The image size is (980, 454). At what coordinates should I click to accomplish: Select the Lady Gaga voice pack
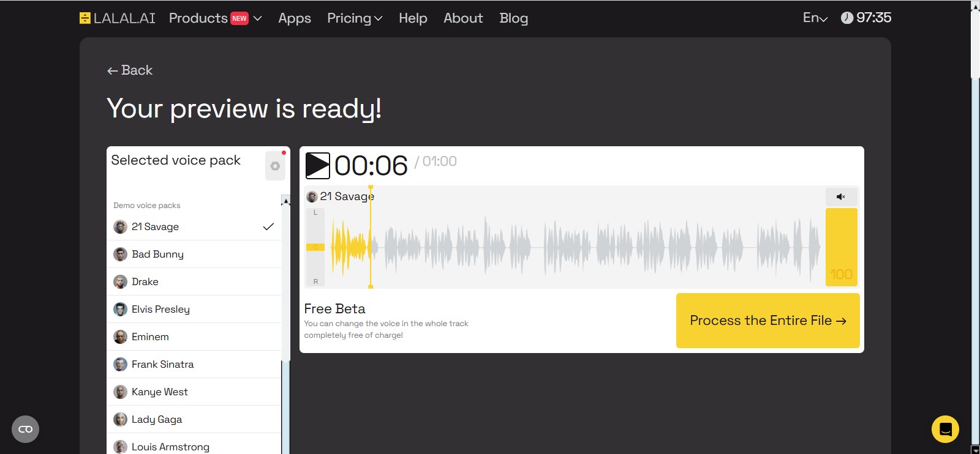pos(194,419)
